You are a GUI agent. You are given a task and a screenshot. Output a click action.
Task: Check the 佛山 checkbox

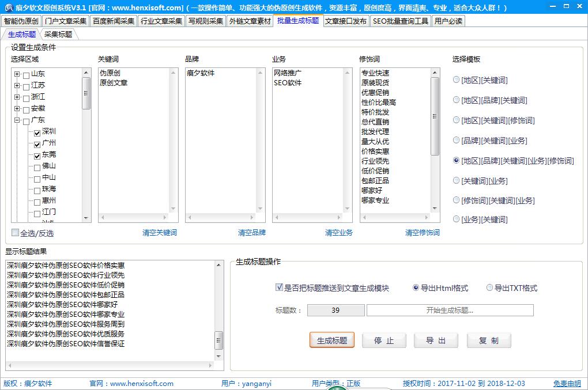click(x=37, y=168)
